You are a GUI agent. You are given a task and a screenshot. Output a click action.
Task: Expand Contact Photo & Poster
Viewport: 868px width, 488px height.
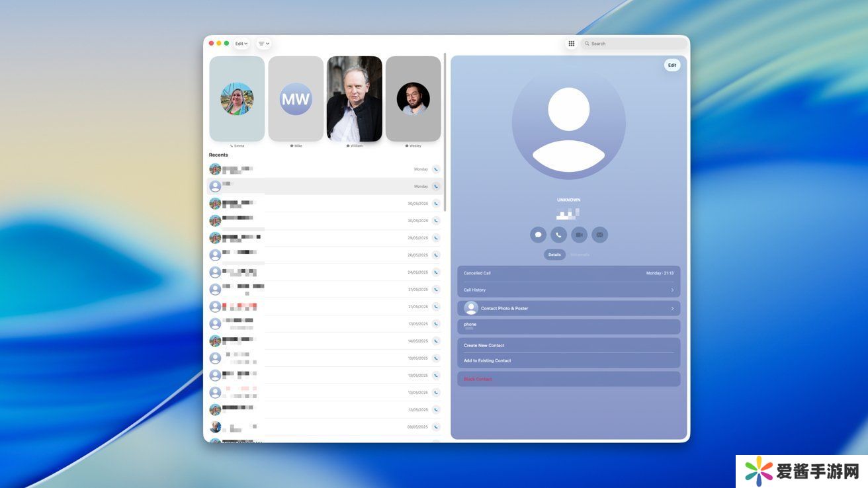568,308
